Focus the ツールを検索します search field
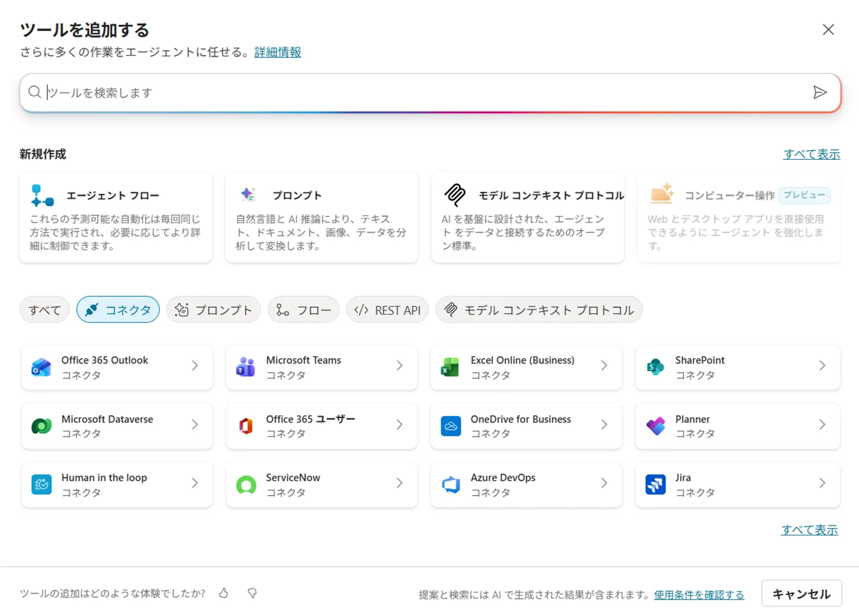Image resolution: width=859 pixels, height=616 pixels. pos(430,93)
